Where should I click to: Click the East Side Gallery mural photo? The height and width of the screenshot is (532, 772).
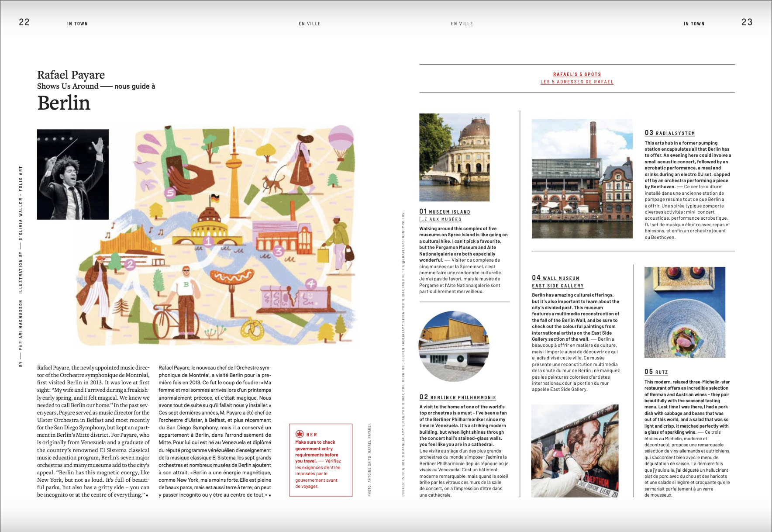pyautogui.click(x=575, y=451)
